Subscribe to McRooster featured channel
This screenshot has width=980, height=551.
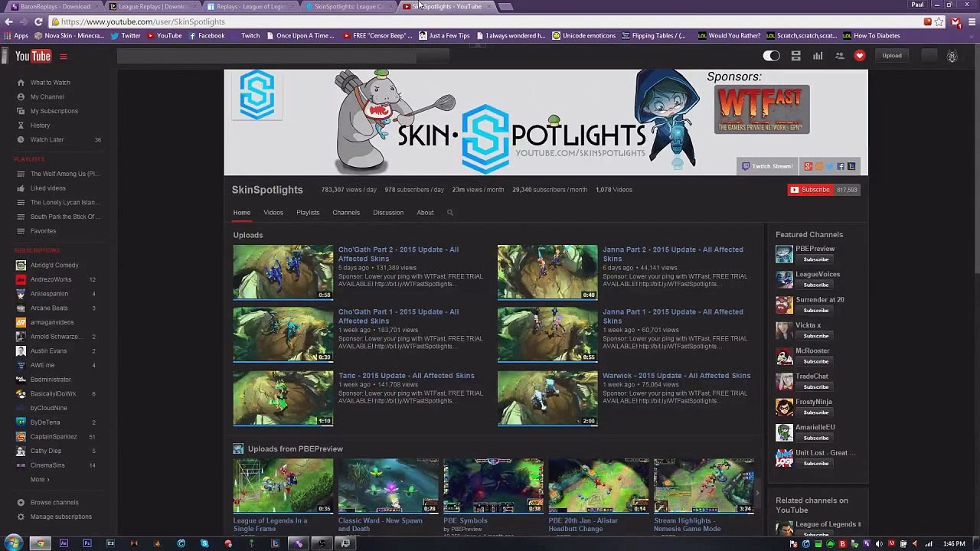816,361
